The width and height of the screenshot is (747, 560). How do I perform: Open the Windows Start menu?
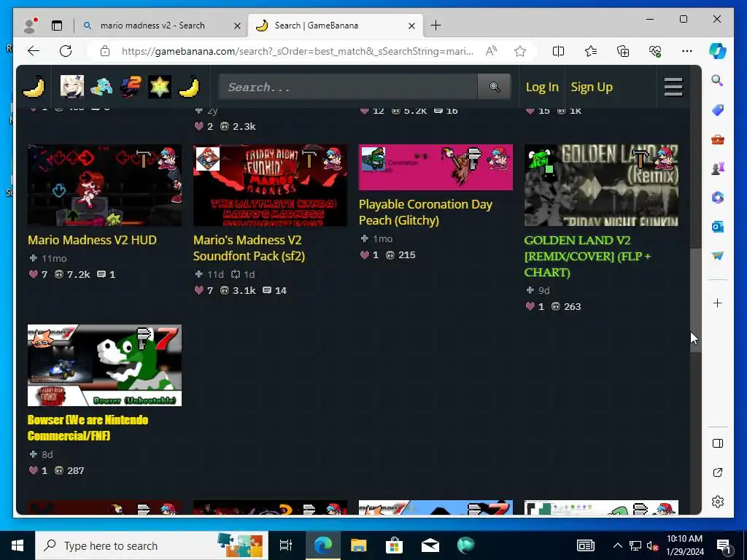tap(18, 545)
